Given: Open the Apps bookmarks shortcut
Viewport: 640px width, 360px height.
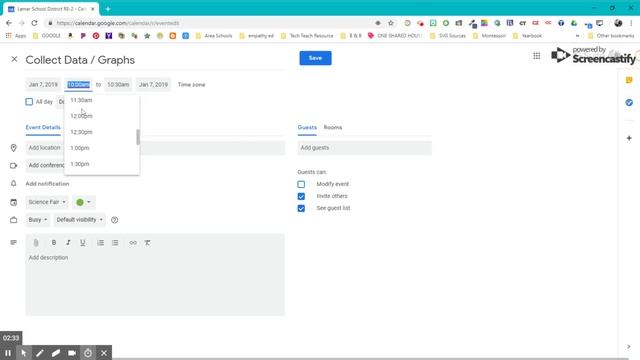Looking at the screenshot, I should point(16,36).
